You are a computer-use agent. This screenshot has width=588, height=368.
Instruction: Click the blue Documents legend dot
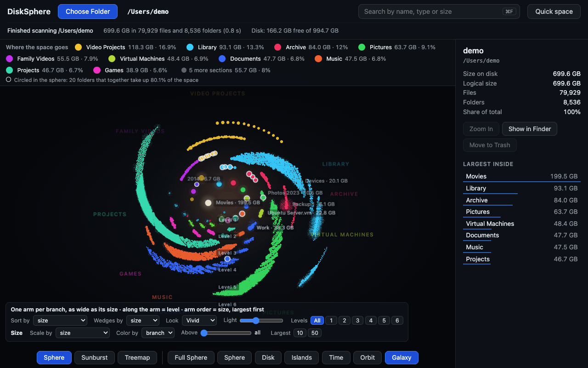point(222,59)
